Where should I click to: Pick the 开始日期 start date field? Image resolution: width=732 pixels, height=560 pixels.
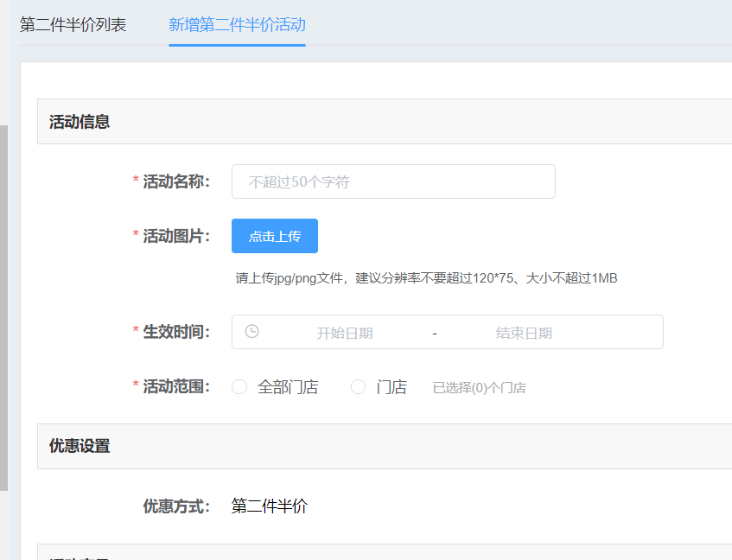click(344, 333)
